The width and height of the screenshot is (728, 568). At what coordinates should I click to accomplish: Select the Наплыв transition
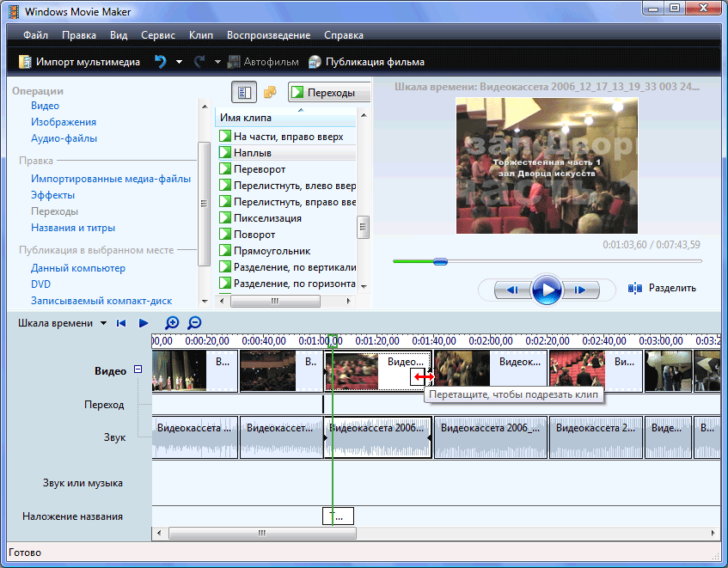(x=287, y=153)
